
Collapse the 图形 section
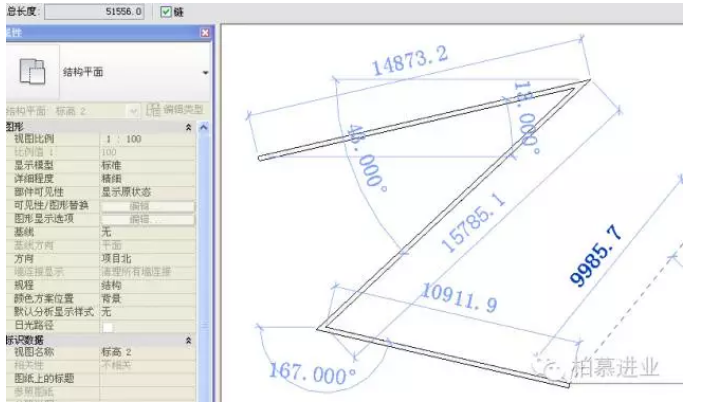[x=189, y=127]
